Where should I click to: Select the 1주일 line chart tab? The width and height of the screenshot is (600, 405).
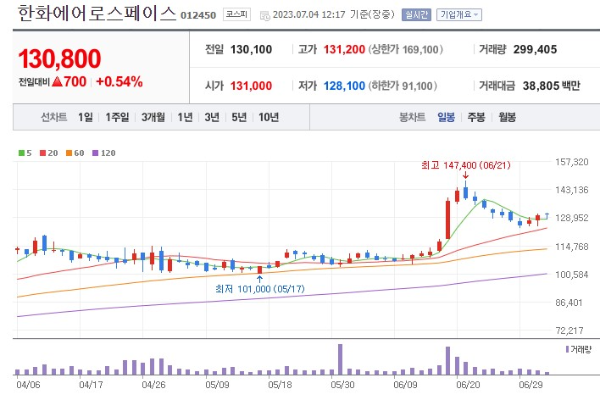point(117,117)
